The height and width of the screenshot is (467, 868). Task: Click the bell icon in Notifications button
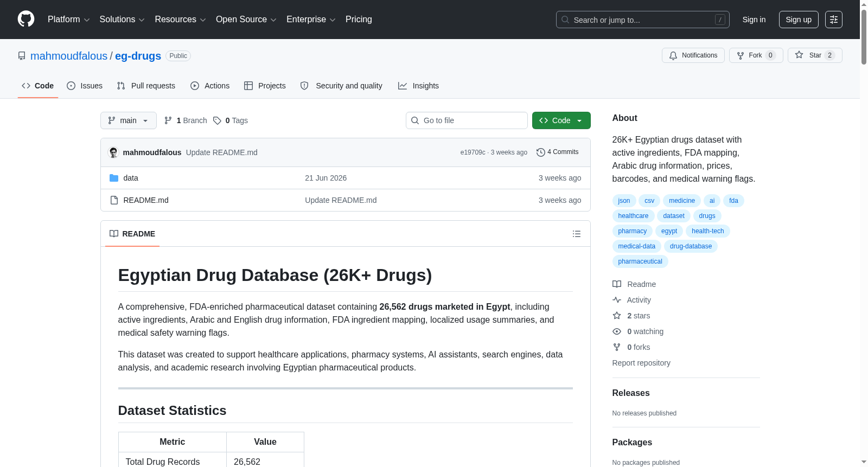pos(673,55)
